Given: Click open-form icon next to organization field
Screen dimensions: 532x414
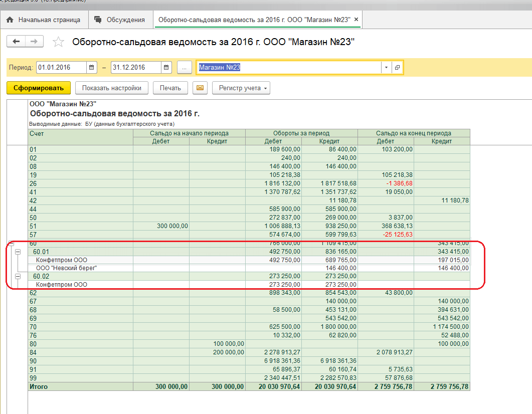Looking at the screenshot, I should pyautogui.click(x=397, y=68).
